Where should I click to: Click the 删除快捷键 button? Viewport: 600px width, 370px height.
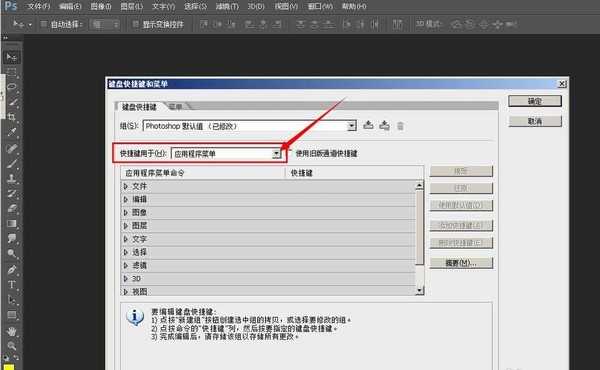pos(461,243)
